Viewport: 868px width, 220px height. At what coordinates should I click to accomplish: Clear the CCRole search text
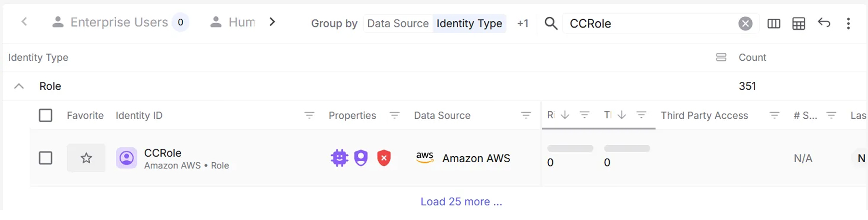(x=745, y=23)
